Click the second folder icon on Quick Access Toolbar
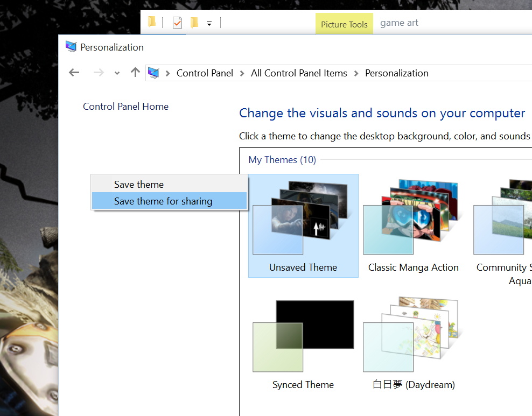Image resolution: width=532 pixels, height=416 pixels. click(194, 22)
